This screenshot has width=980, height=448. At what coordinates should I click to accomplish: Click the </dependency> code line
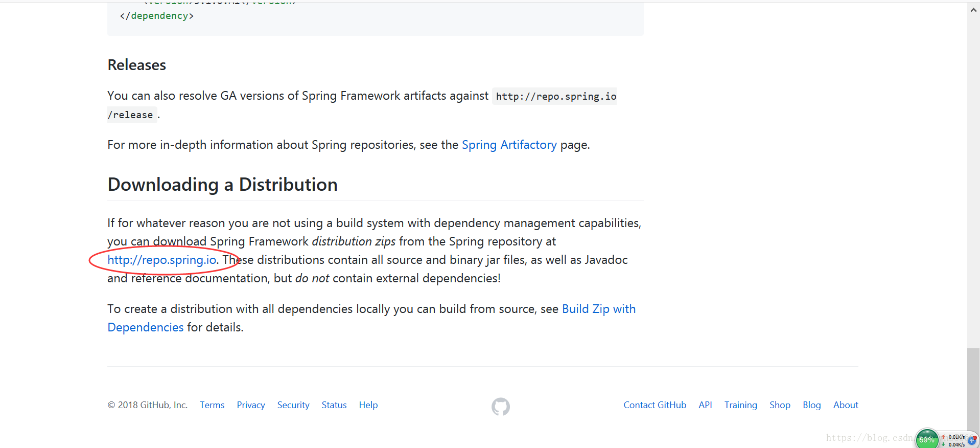point(156,16)
